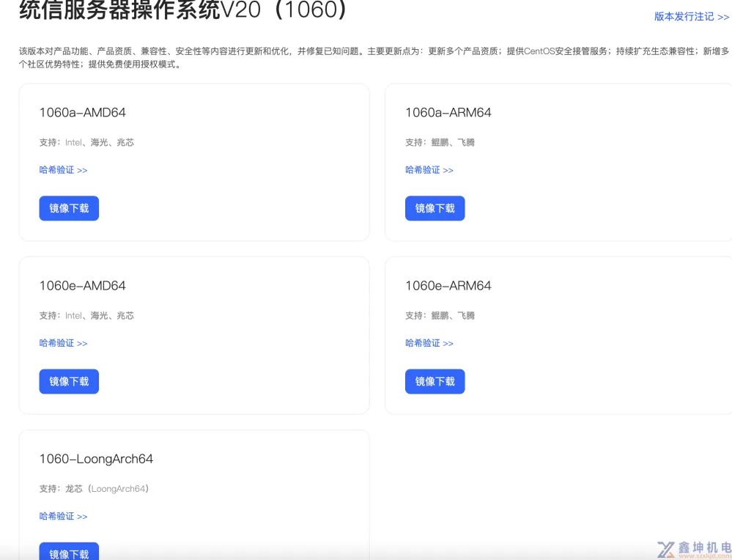Download the 1060e-ARM64 image

(435, 382)
